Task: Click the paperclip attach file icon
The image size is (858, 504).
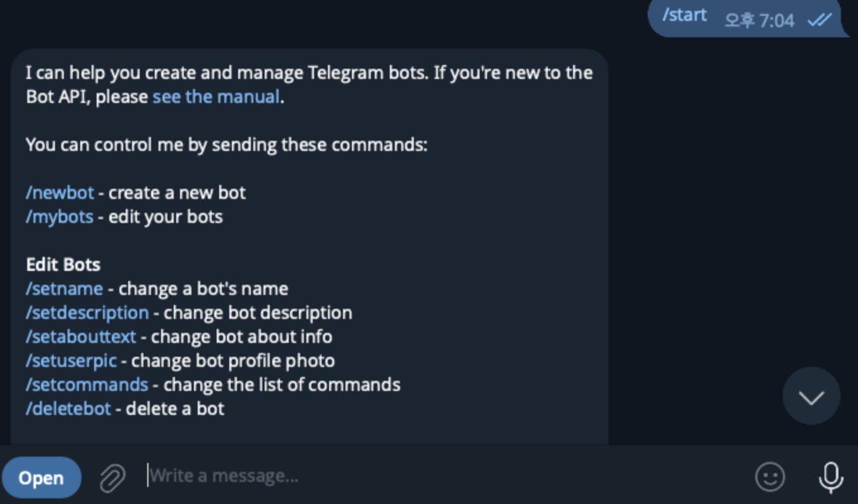Action: pyautogui.click(x=112, y=477)
